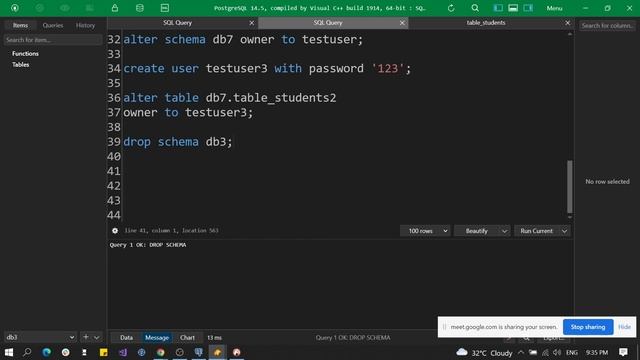Open the notification center icon

tap(623, 352)
